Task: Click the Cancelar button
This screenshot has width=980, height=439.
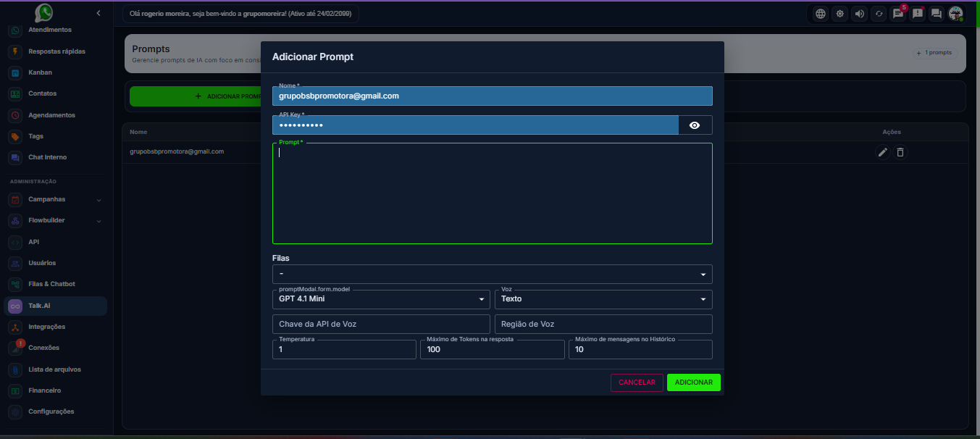Action: pos(637,382)
